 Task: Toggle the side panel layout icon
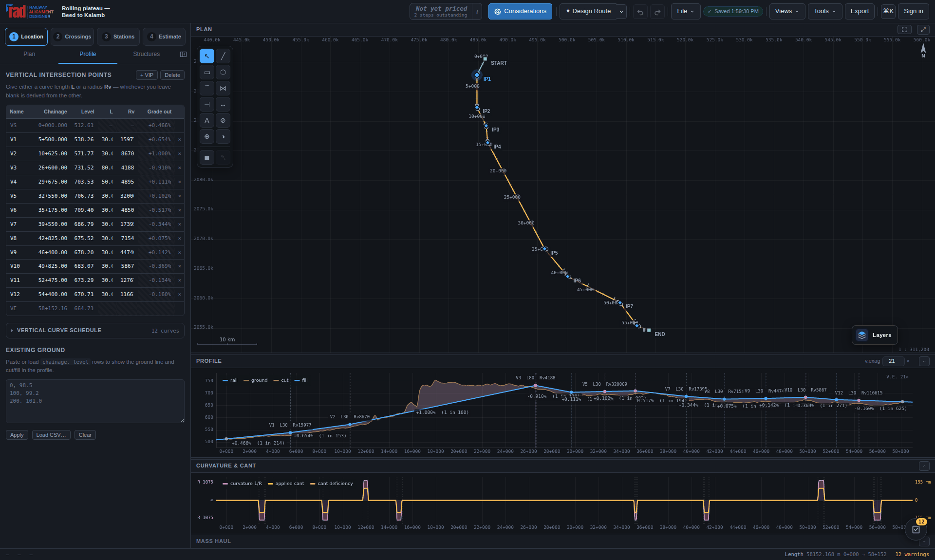(183, 54)
